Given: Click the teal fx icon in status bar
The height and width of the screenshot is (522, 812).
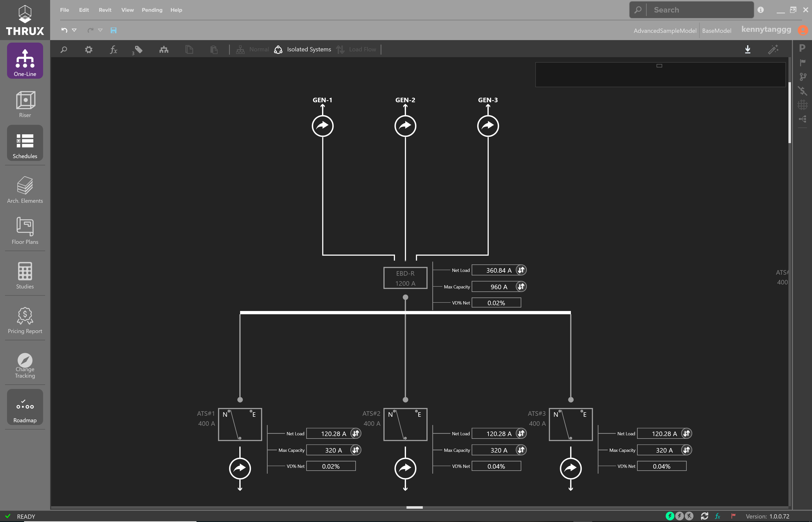Looking at the screenshot, I should tap(718, 516).
